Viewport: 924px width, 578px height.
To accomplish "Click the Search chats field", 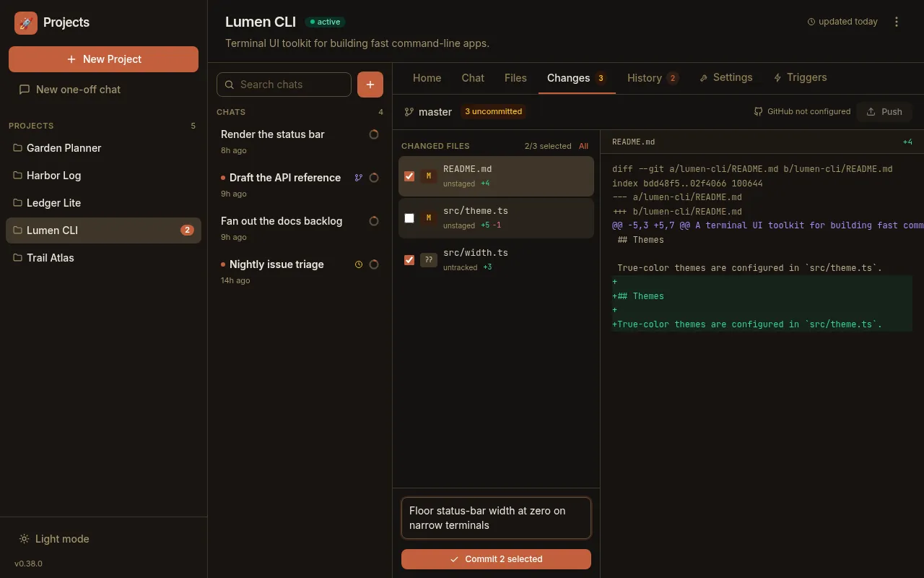I will point(284,85).
